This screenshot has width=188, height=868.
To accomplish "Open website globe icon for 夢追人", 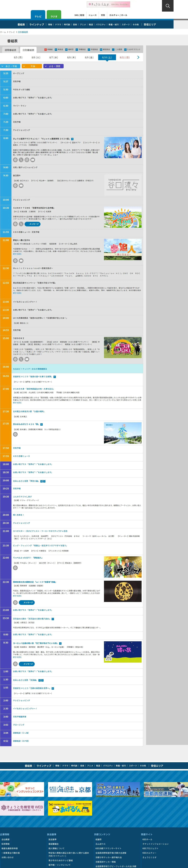I will [15, 261].
